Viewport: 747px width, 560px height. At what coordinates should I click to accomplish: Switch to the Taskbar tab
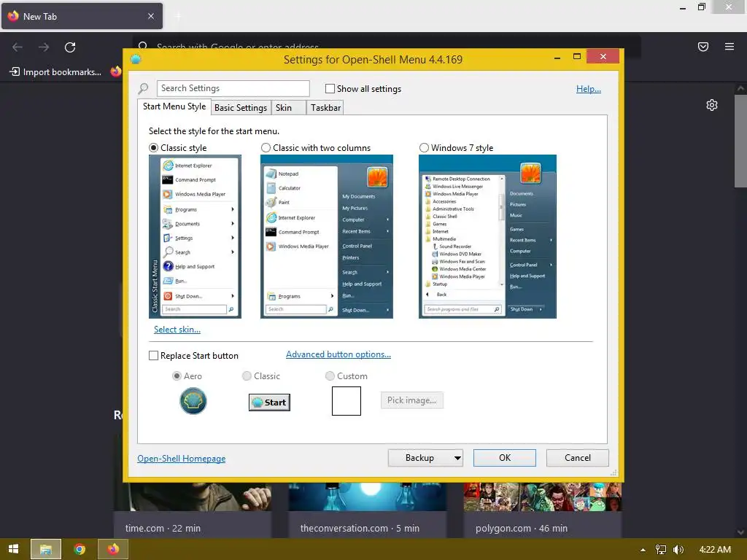click(325, 108)
